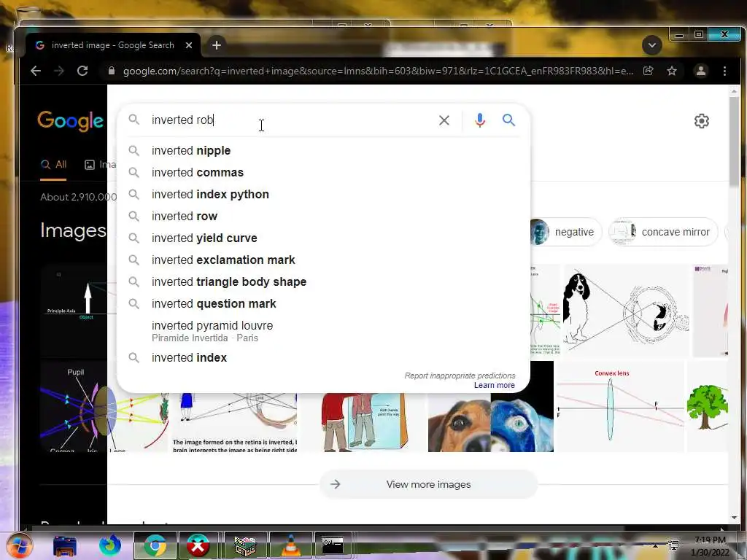
Task: Open a new tab with plus button
Action: [x=217, y=45]
